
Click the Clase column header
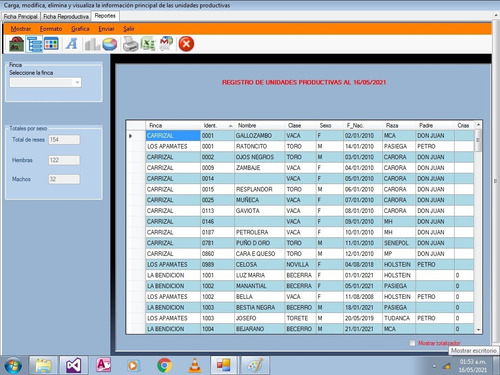[x=300, y=125]
